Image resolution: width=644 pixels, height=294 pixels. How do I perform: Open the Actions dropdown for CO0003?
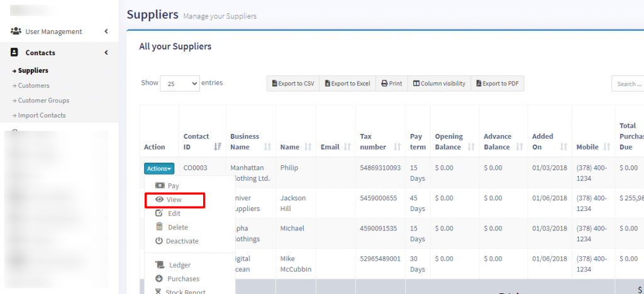(x=159, y=168)
